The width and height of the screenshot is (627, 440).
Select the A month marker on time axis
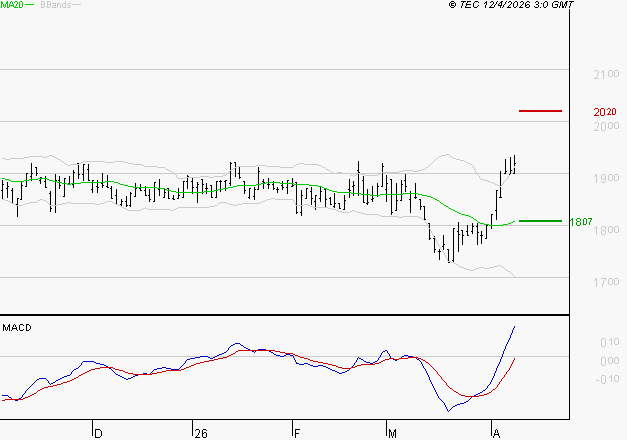click(x=497, y=433)
